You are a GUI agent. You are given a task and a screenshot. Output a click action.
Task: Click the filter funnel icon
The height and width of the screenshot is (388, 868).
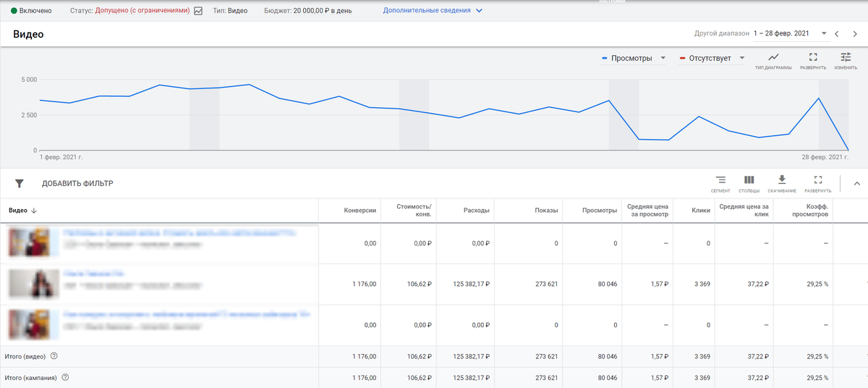(x=20, y=183)
